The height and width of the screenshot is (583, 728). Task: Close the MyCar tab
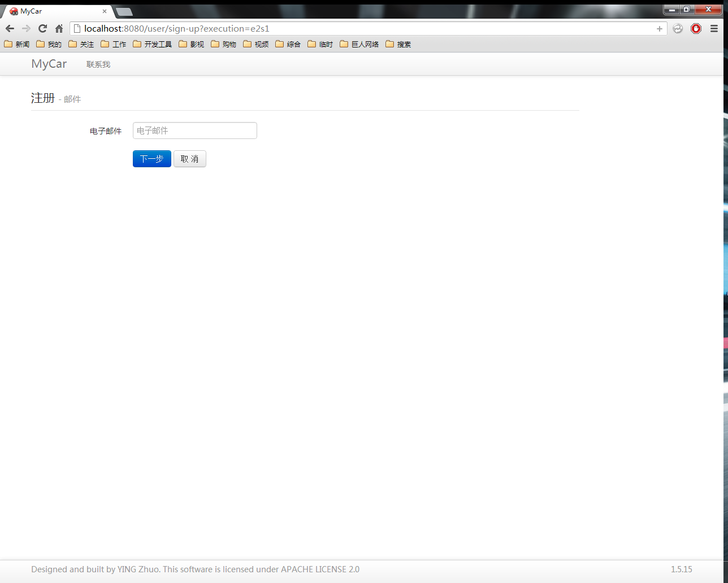point(104,11)
